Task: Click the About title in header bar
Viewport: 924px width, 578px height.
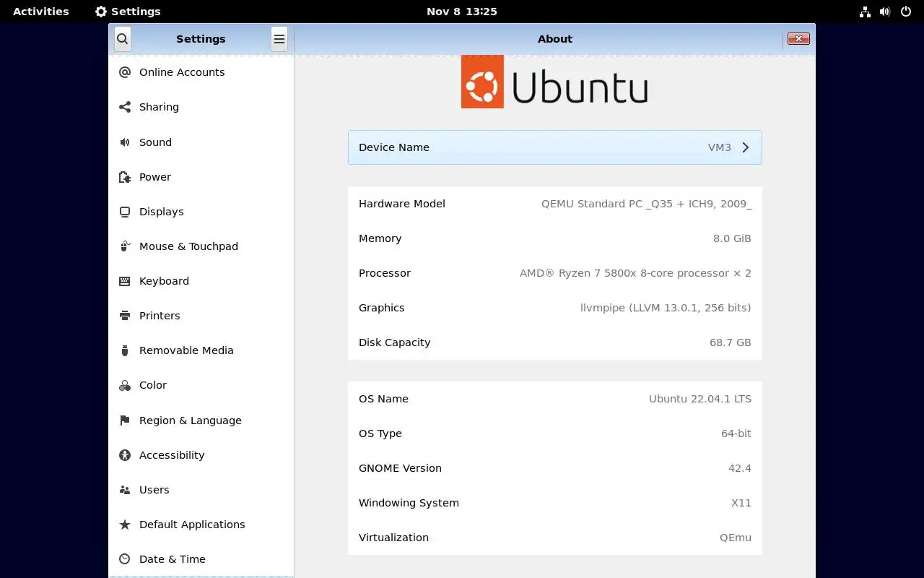Action: 554,39
